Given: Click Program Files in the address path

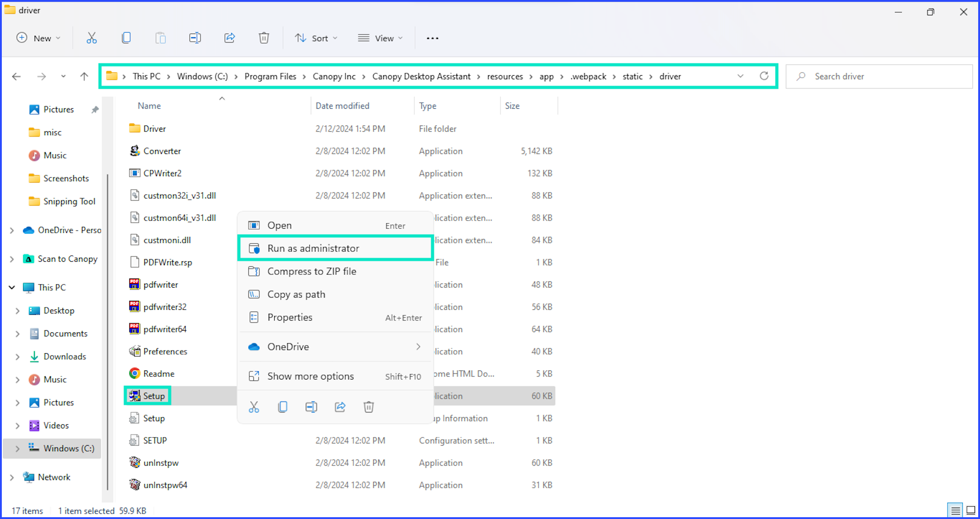Looking at the screenshot, I should pos(270,77).
